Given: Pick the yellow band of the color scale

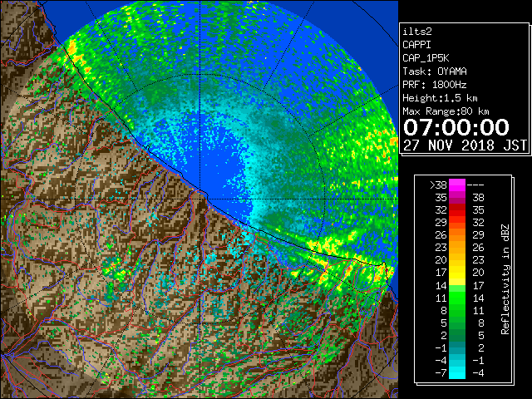Looking at the screenshot, I should (x=457, y=273).
